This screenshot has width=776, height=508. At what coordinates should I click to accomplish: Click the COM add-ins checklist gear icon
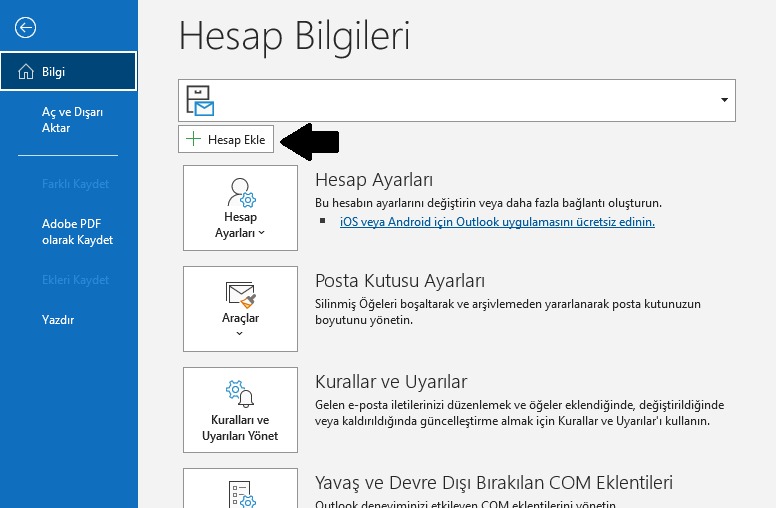[242, 494]
